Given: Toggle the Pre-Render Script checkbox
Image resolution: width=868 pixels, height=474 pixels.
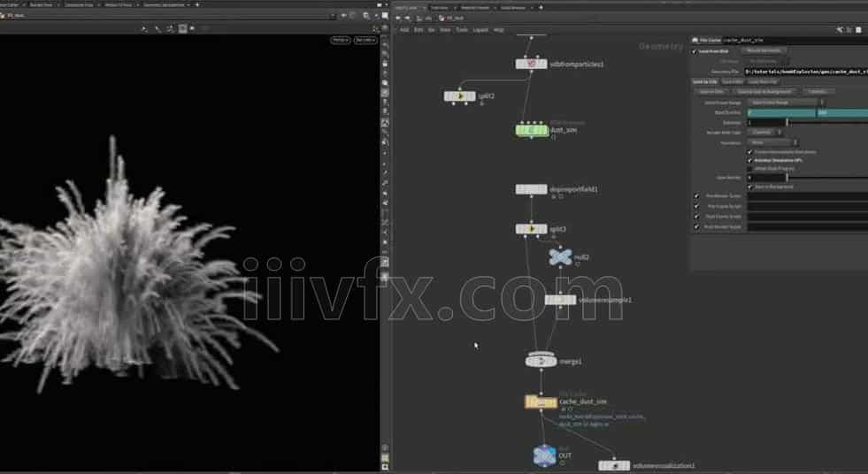Looking at the screenshot, I should pyautogui.click(x=697, y=196).
